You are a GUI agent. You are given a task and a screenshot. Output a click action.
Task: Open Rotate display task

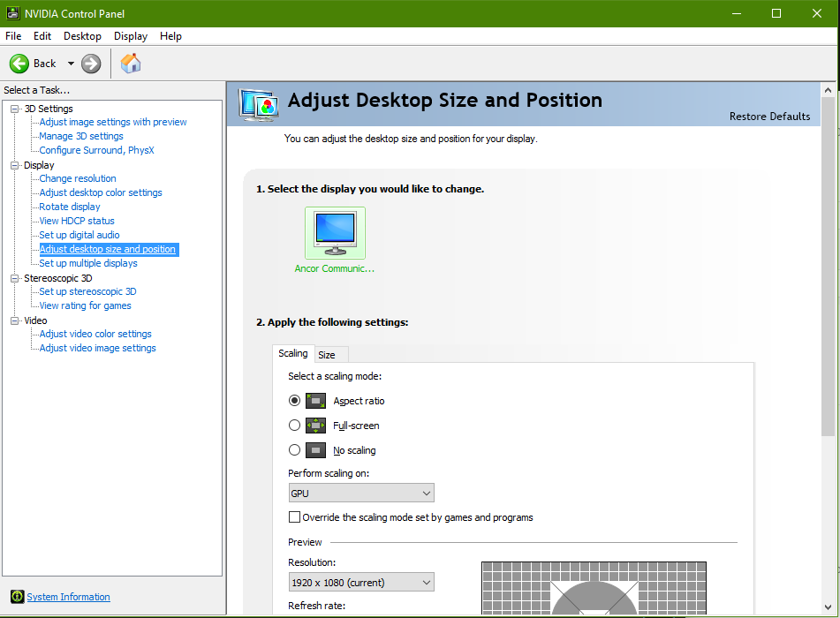[x=70, y=207]
